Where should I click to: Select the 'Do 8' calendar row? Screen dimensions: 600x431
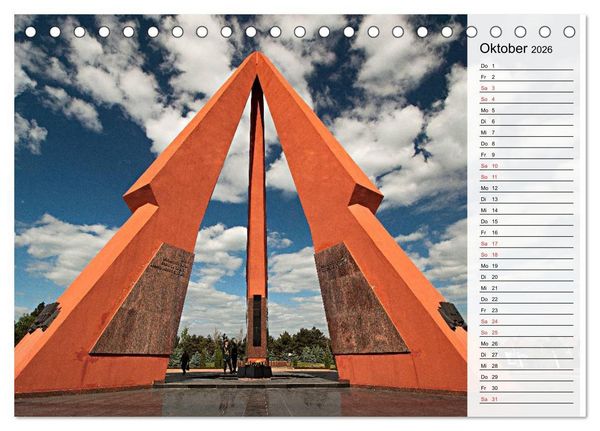(527, 144)
